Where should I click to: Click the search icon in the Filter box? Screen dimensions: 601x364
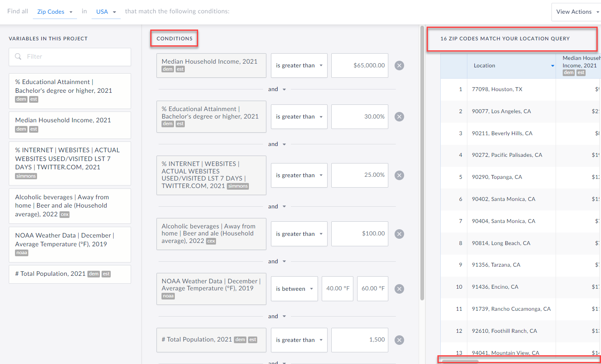[18, 57]
